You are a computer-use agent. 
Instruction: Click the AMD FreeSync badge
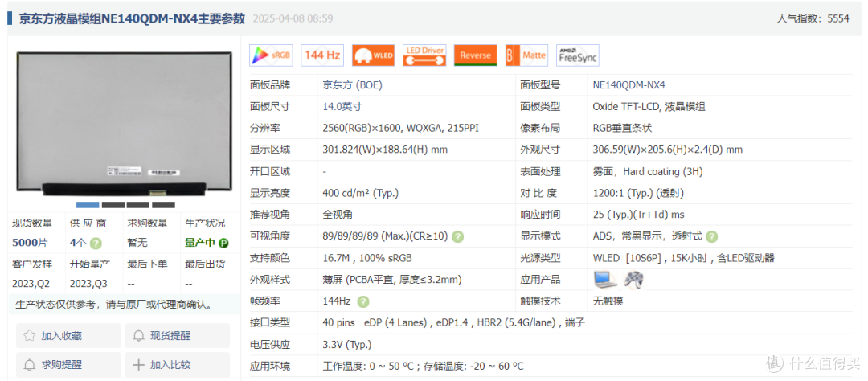[x=577, y=55]
